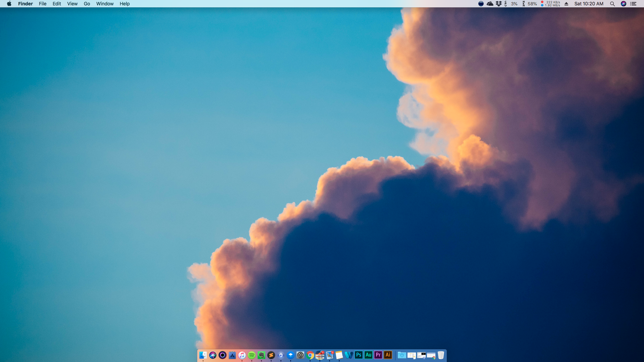Click the CPU 3% usage indicator

[x=511, y=4]
